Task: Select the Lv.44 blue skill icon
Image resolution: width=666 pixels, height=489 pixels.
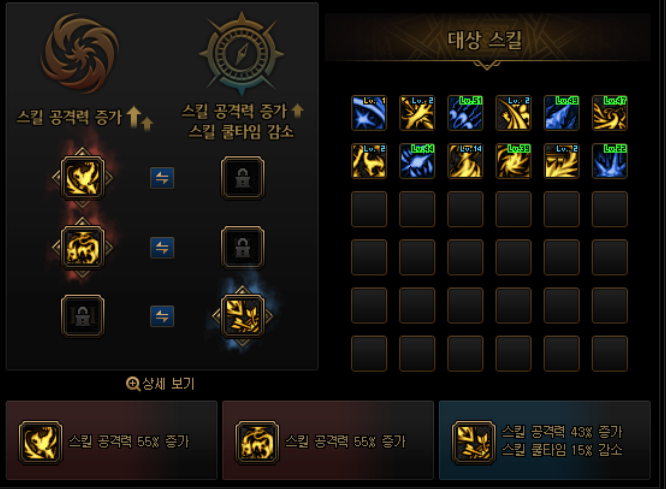Action: 417,161
